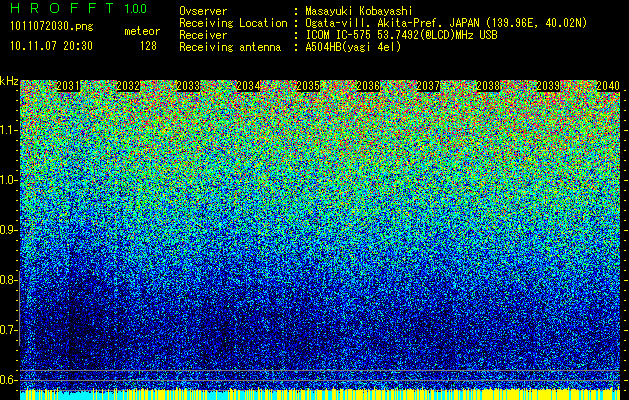Screen dimensions: 629x400
Task: Click the A504HB(yagi 4el) antenna text
Action: click(x=353, y=47)
